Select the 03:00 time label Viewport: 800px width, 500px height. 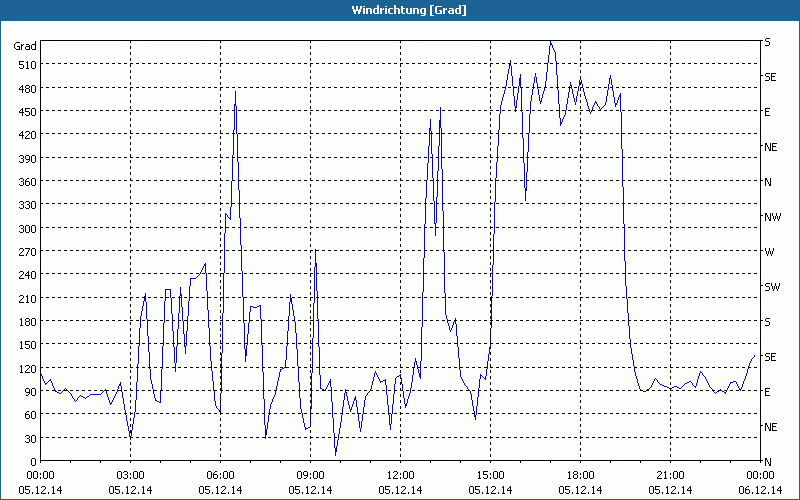coord(130,475)
